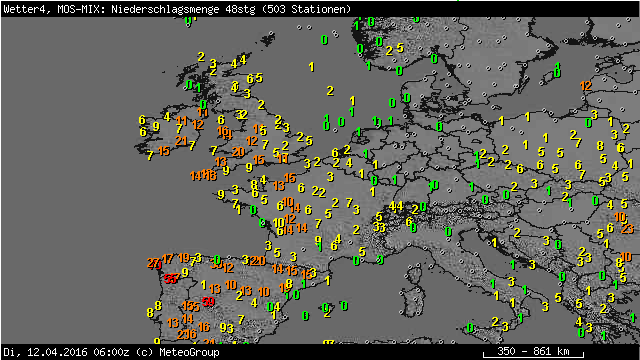Select the yellow 65 in northeast Scotland
Screen dimensions: 640x360
[255, 78]
